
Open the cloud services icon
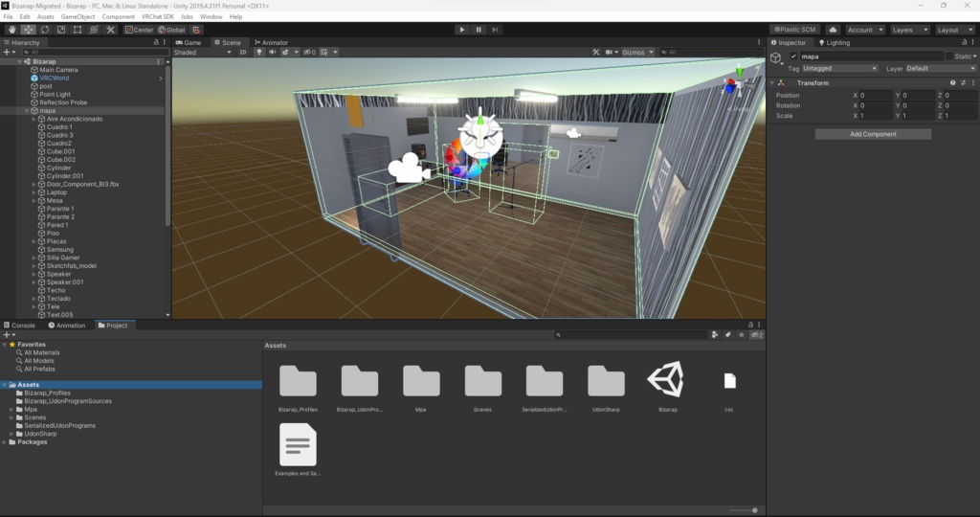(833, 30)
